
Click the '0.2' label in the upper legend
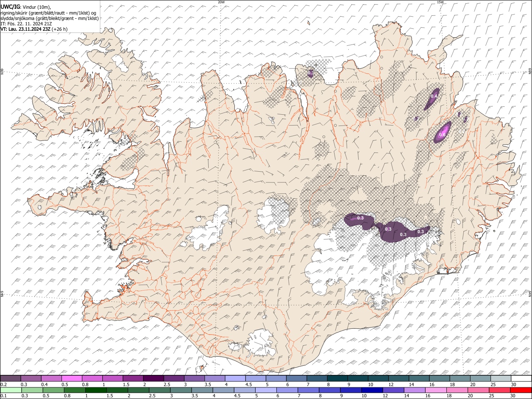(4, 384)
